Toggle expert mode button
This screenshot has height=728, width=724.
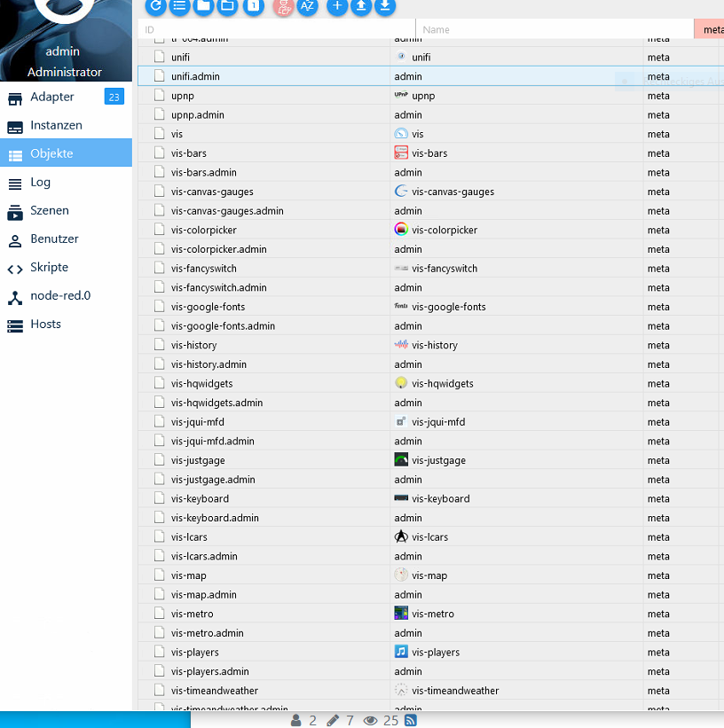283,6
